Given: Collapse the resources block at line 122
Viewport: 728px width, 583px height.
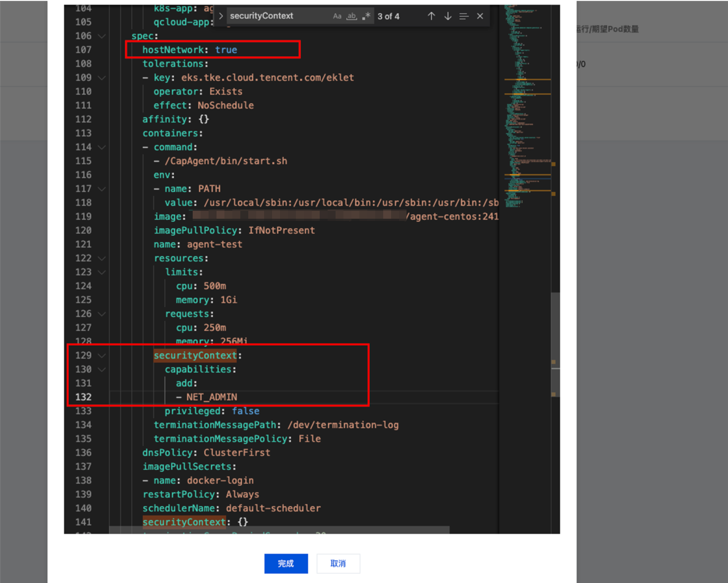Looking at the screenshot, I should [102, 258].
